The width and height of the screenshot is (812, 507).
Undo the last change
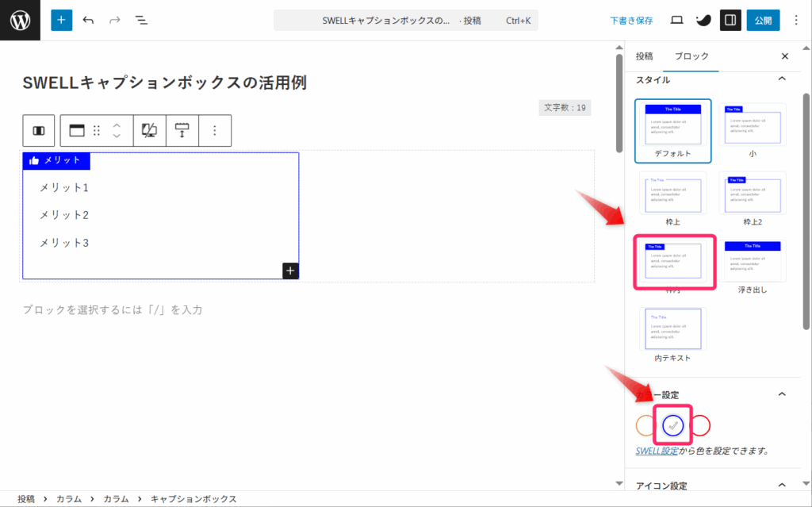click(88, 20)
